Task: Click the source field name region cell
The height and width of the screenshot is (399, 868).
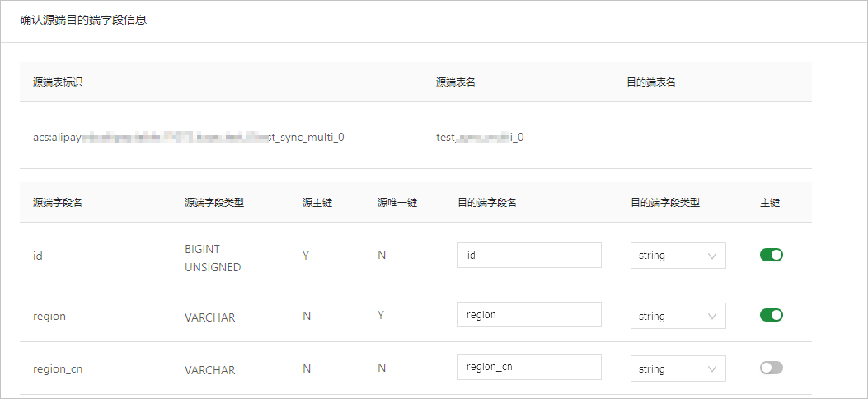Action: pos(49,316)
